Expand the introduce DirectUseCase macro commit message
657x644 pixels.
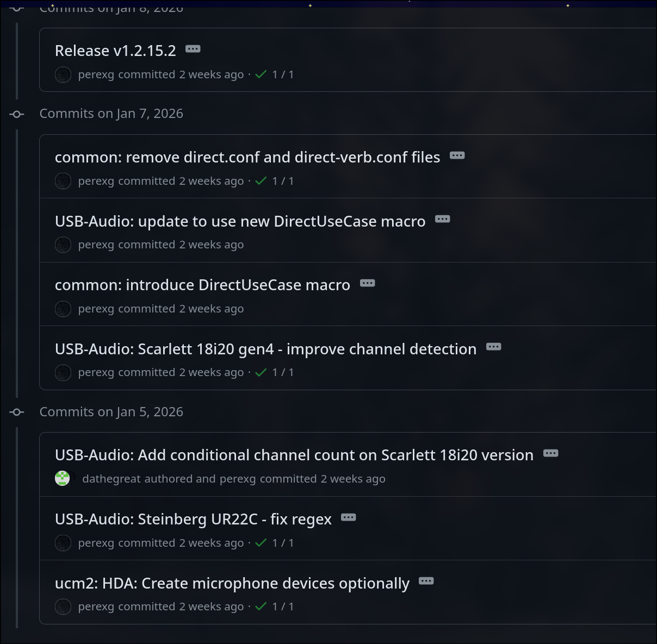click(x=367, y=283)
